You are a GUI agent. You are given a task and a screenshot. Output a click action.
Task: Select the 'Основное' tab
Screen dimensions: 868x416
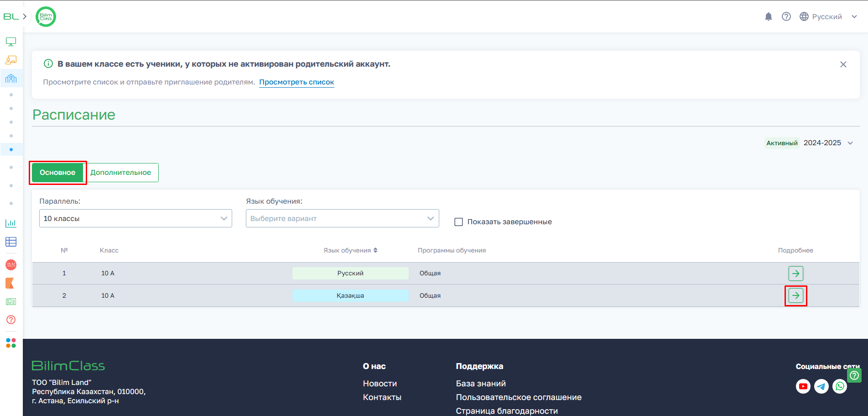pos(57,173)
